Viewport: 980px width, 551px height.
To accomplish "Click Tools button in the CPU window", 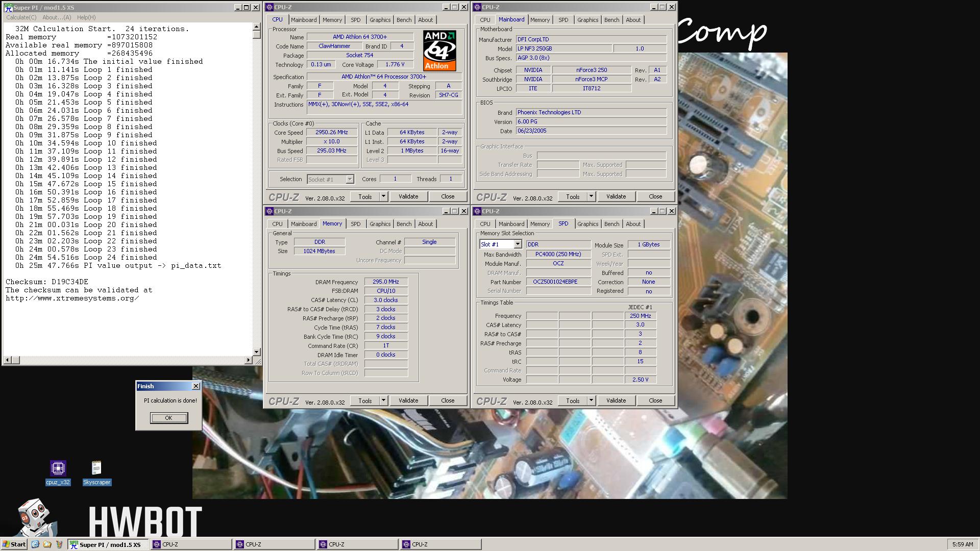I will pos(365,196).
